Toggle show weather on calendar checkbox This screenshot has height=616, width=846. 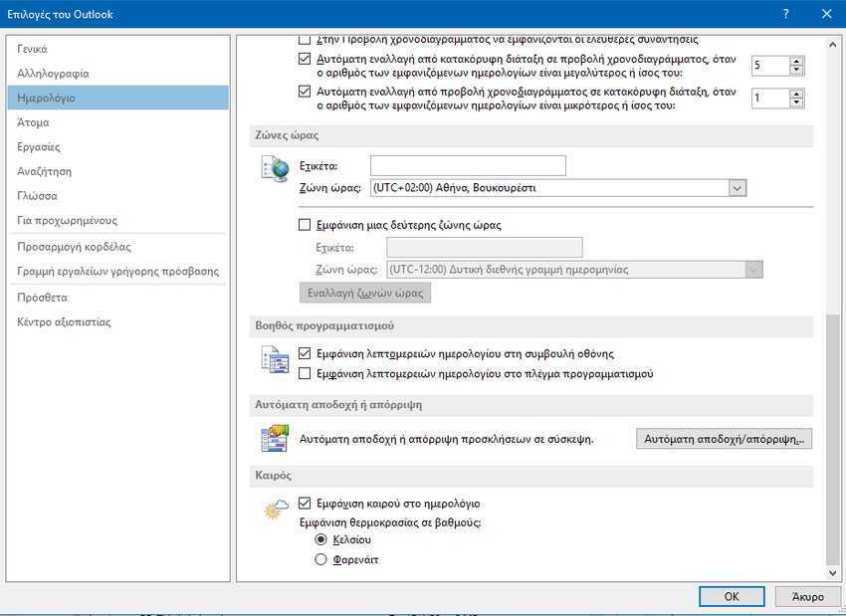pos(305,503)
